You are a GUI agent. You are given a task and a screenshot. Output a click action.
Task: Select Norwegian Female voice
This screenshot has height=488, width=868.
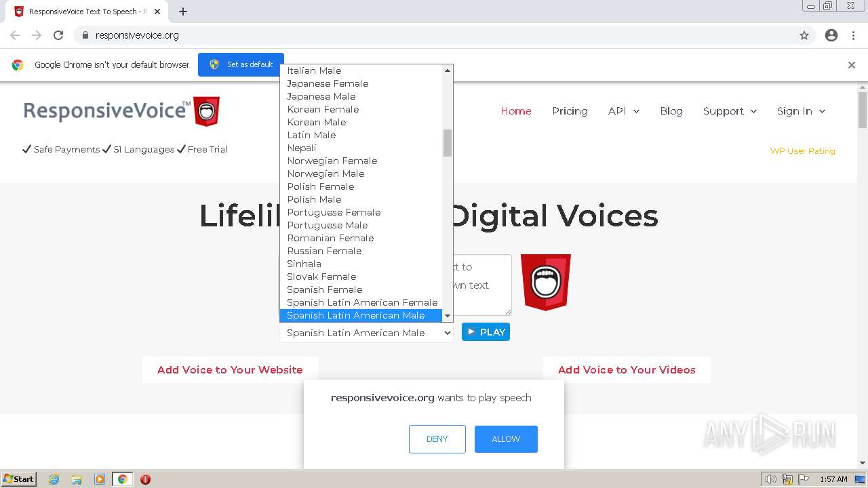pyautogui.click(x=361, y=161)
